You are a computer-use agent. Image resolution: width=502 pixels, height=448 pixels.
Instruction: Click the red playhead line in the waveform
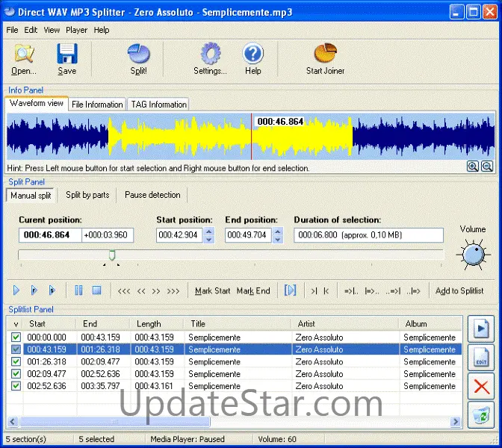tap(251, 137)
